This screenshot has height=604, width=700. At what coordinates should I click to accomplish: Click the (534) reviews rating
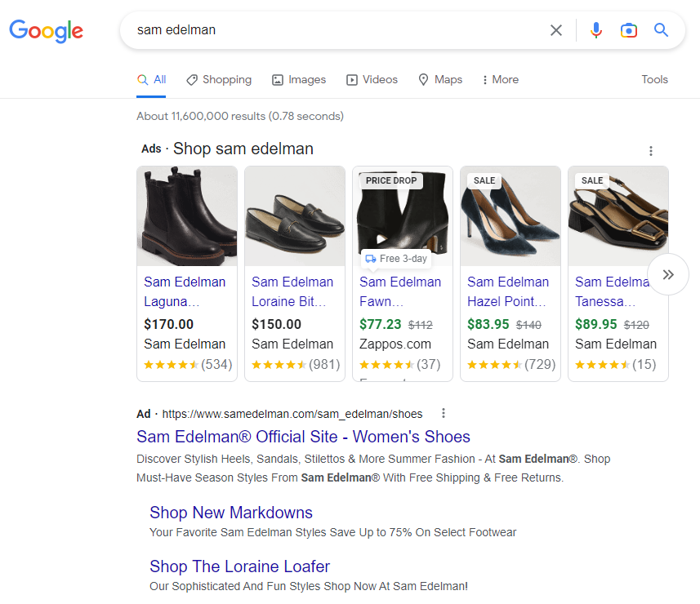(x=188, y=365)
